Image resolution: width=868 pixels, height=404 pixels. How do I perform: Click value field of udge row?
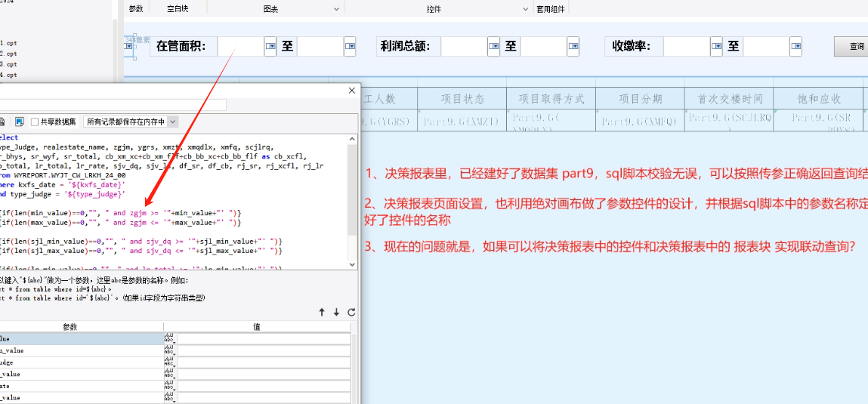264,362
